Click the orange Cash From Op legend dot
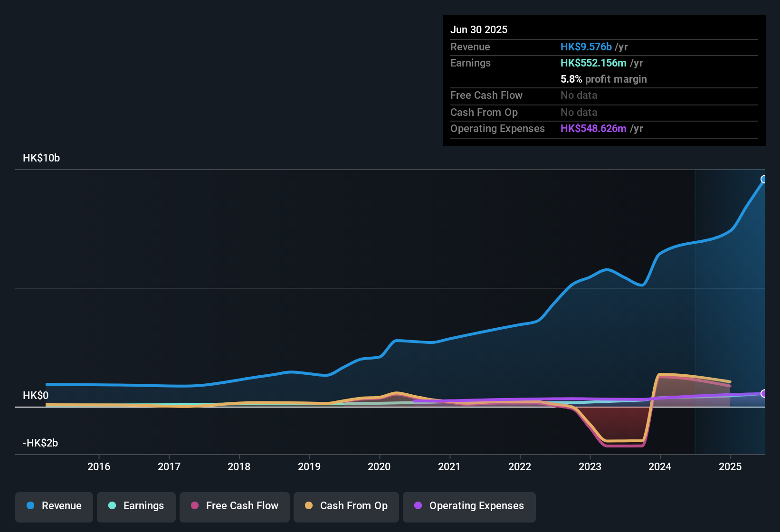Viewport: 780px width, 532px height. (309, 506)
